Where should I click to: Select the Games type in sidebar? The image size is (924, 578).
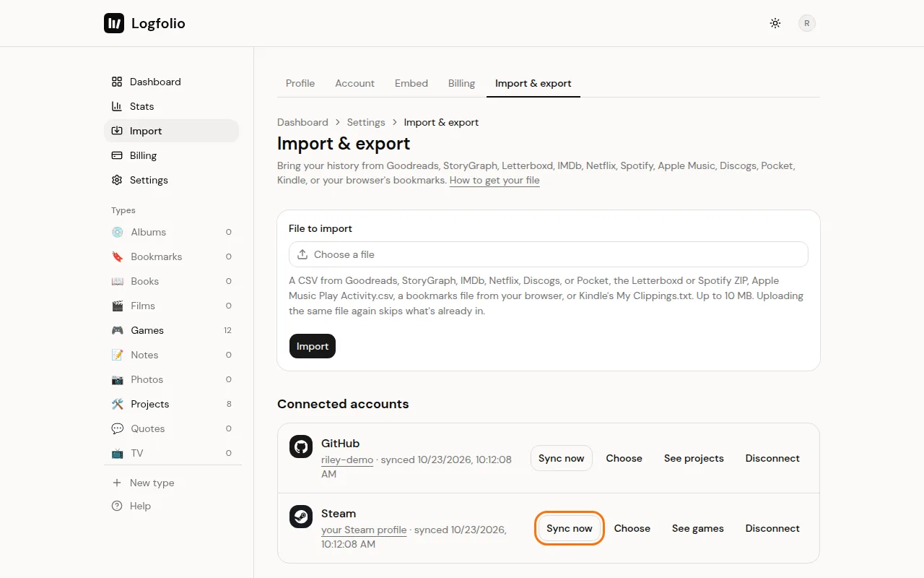point(171,330)
